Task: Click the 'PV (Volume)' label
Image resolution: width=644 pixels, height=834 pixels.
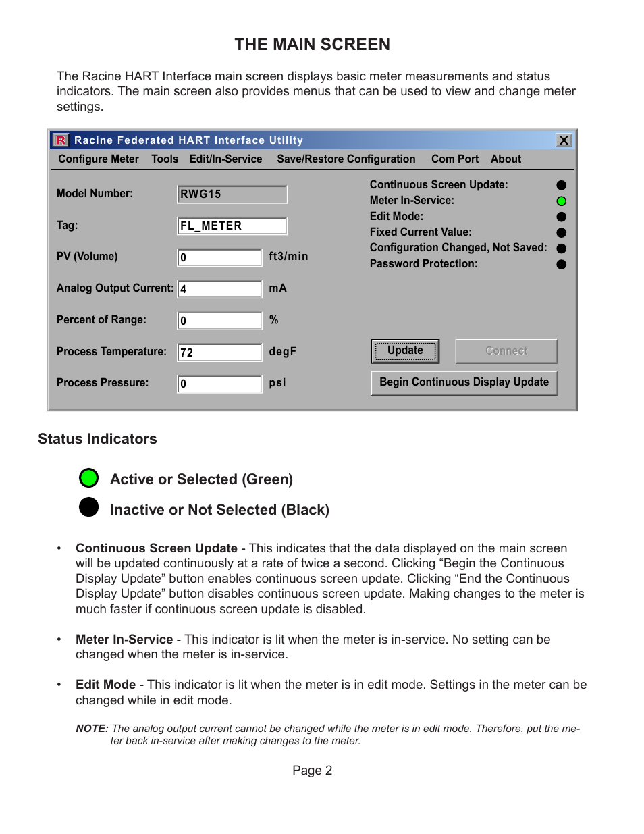Action: (x=87, y=257)
